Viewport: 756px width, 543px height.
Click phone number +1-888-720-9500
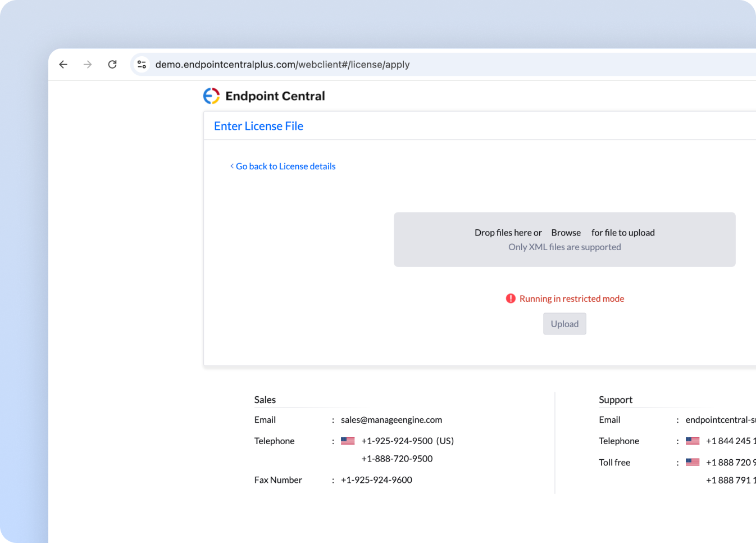[x=397, y=459]
